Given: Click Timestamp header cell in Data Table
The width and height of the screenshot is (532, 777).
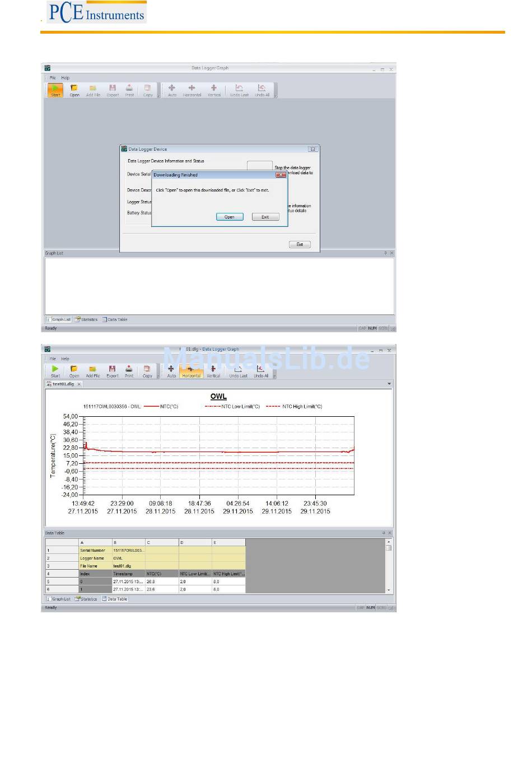Looking at the screenshot, I should (x=129, y=574).
